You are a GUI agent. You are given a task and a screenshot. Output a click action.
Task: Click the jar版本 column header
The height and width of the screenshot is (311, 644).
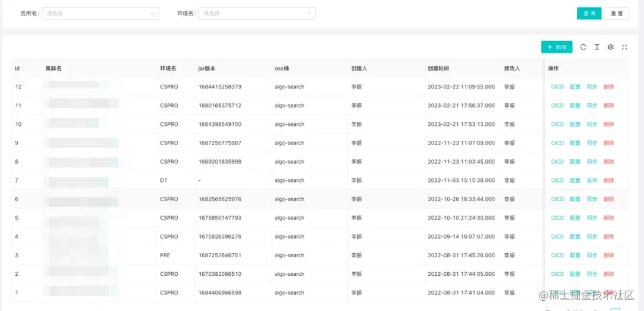point(206,68)
